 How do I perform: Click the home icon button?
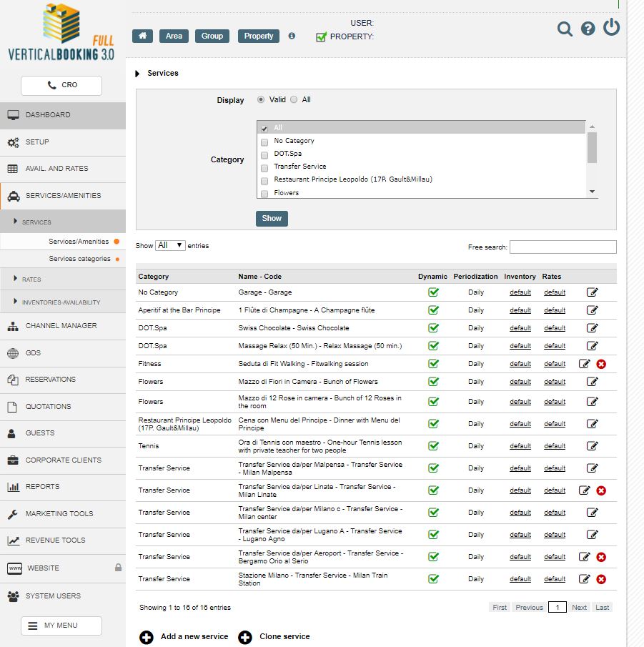tap(142, 36)
